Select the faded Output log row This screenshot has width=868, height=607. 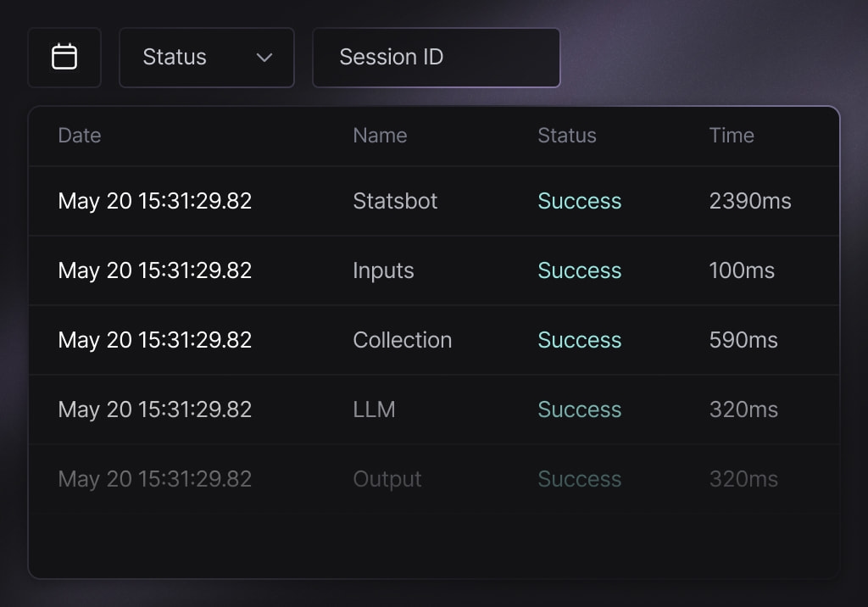point(434,479)
